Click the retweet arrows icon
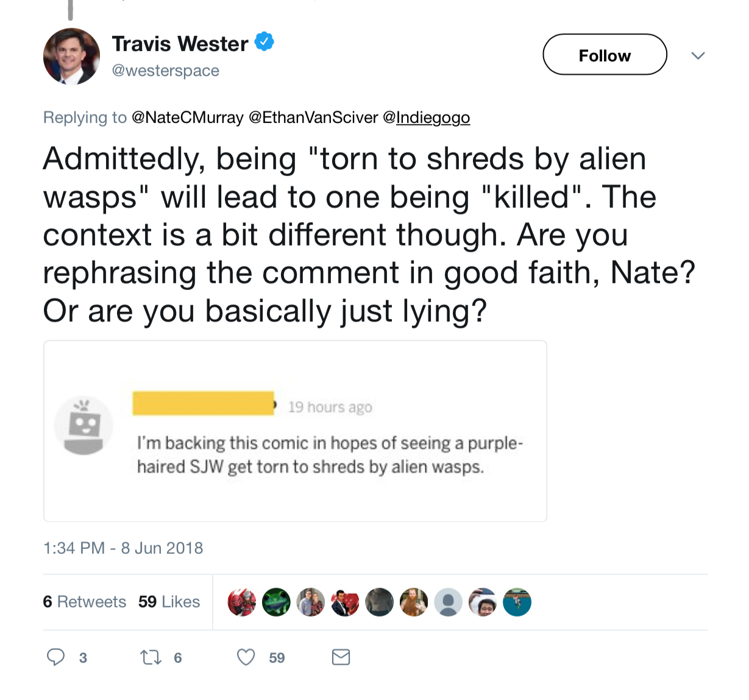Viewport: 749px width, 700px height. point(151,657)
